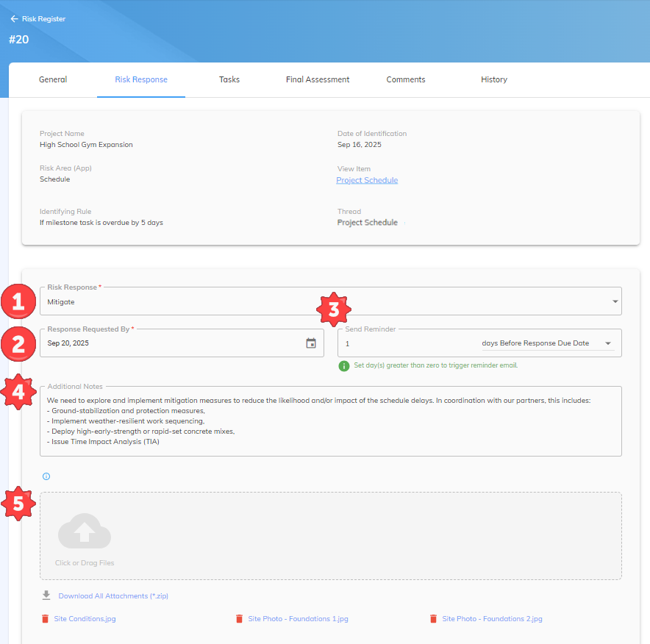The width and height of the screenshot is (650, 644).
Task: Go to the Comments tab
Action: click(x=406, y=79)
